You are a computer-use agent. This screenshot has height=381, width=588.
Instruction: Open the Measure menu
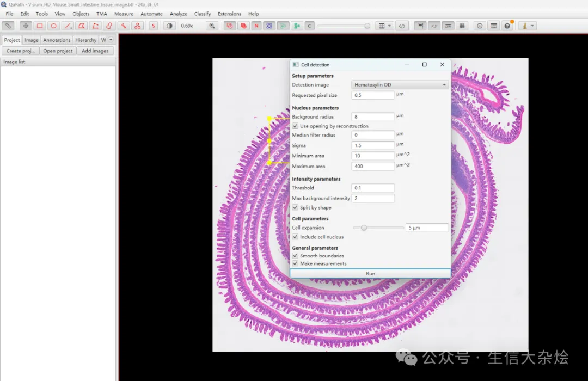click(124, 14)
